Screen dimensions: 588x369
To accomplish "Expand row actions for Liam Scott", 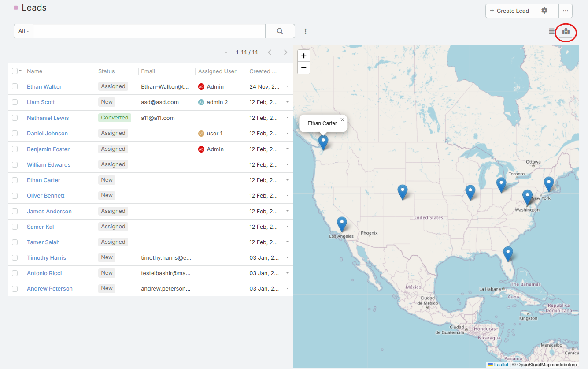I will pos(288,102).
